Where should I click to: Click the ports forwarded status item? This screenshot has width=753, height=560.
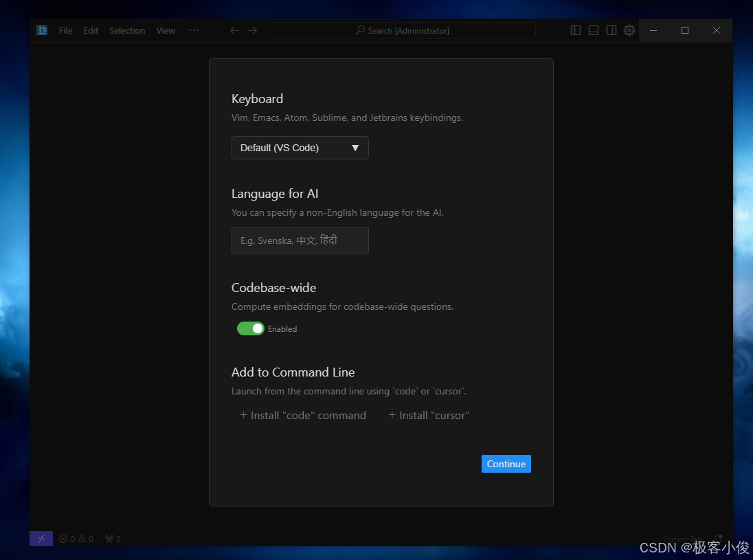click(x=113, y=539)
